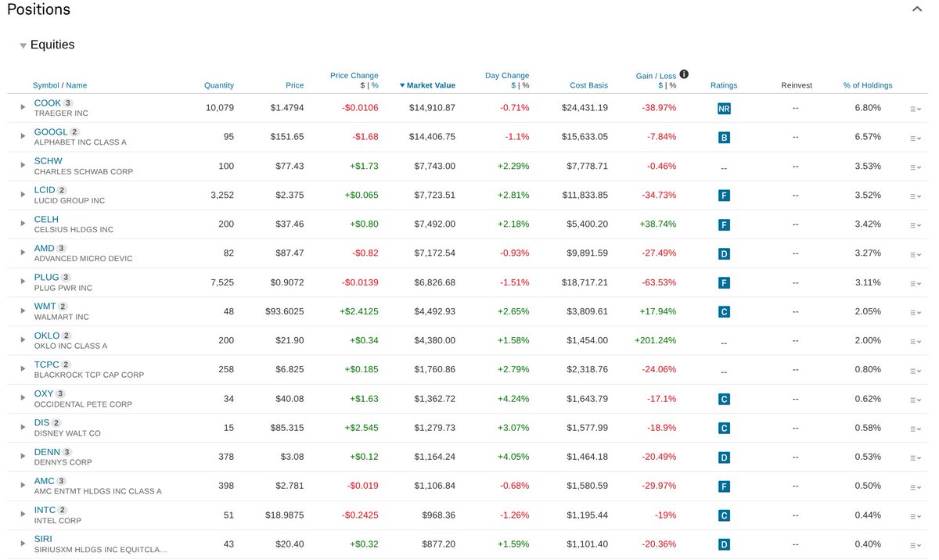939x560 pixels.
Task: Expand the LCID row arrow
Action: pyautogui.click(x=23, y=195)
